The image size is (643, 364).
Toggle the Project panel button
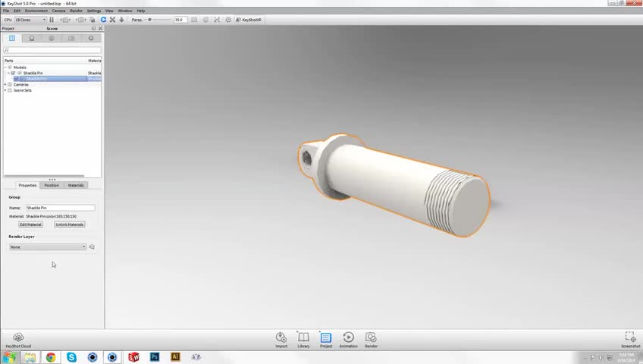326,340
